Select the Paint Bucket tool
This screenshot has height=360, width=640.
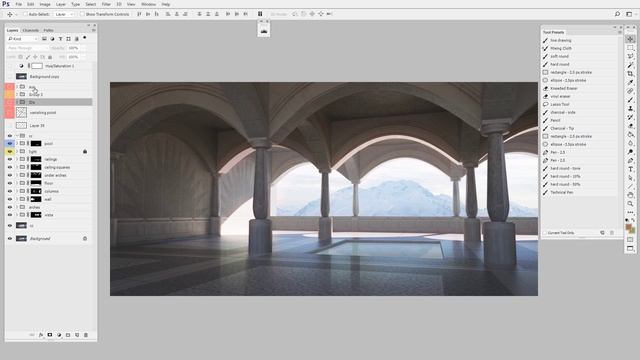(630, 135)
